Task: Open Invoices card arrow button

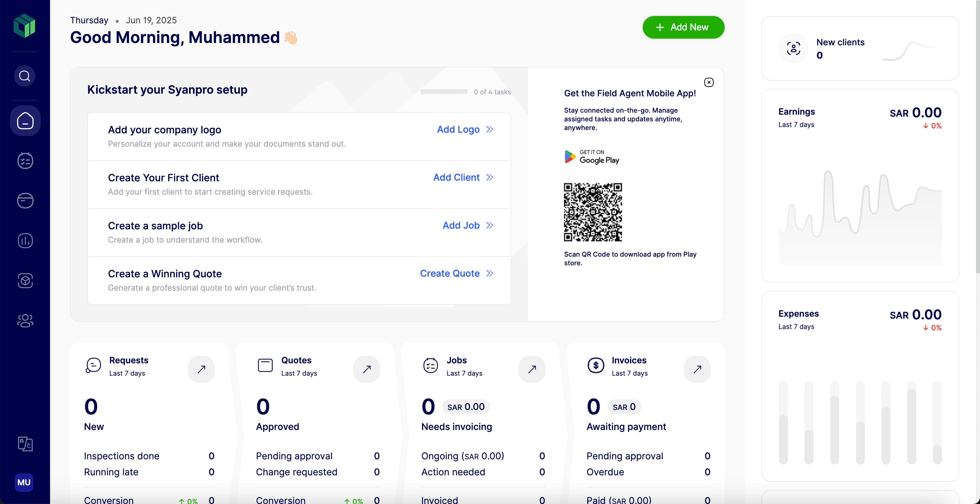Action: 697,369
